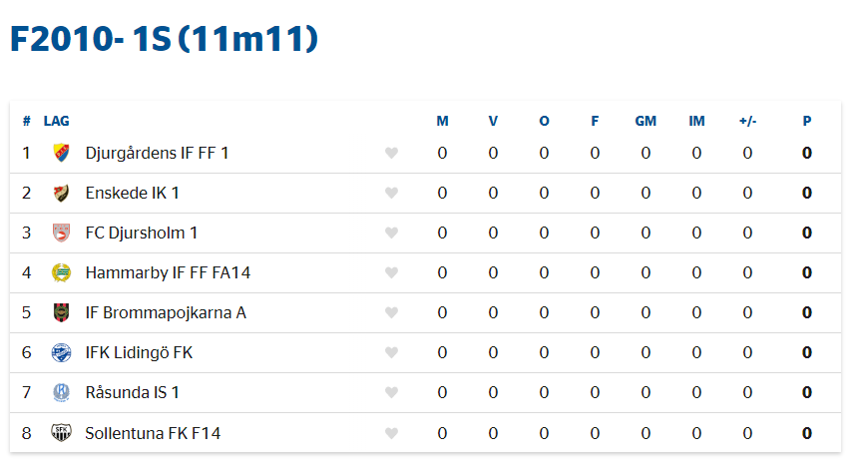Viewport: 868px width, 474px height.
Task: Click the Enskede IK club crest
Action: pyautogui.click(x=61, y=193)
